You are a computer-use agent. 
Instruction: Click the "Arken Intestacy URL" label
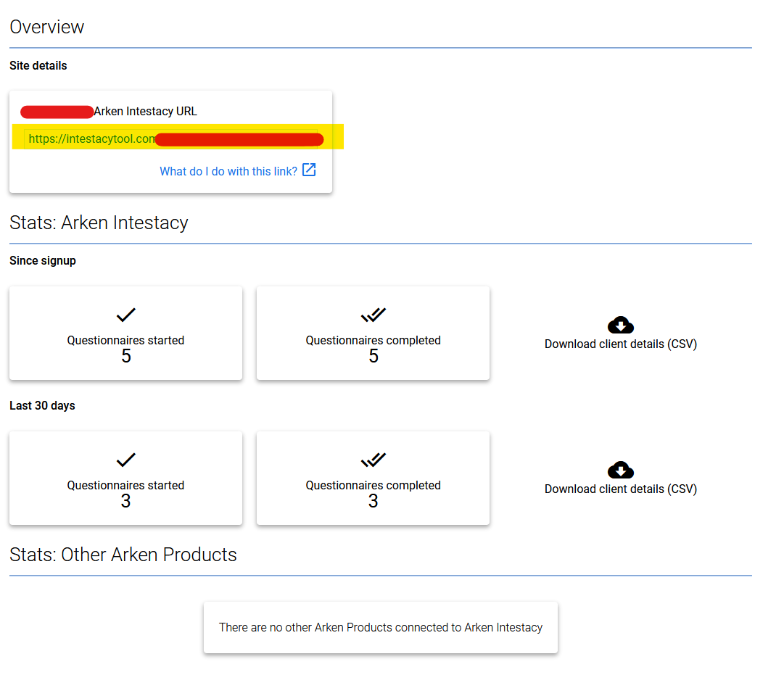[x=145, y=112]
